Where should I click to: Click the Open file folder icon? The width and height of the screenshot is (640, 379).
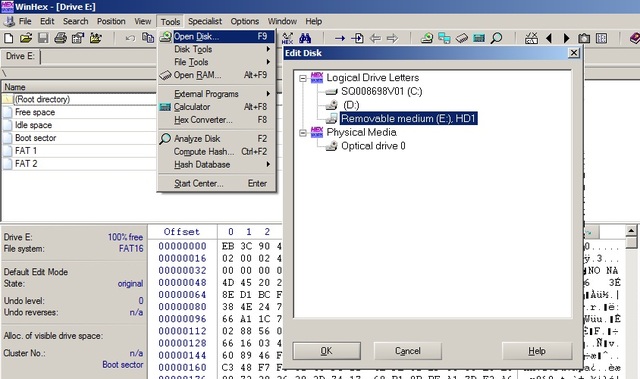pyautogui.click(x=26, y=38)
